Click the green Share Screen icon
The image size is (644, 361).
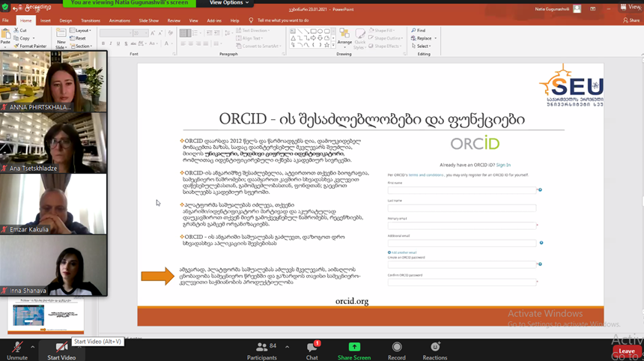point(354,347)
